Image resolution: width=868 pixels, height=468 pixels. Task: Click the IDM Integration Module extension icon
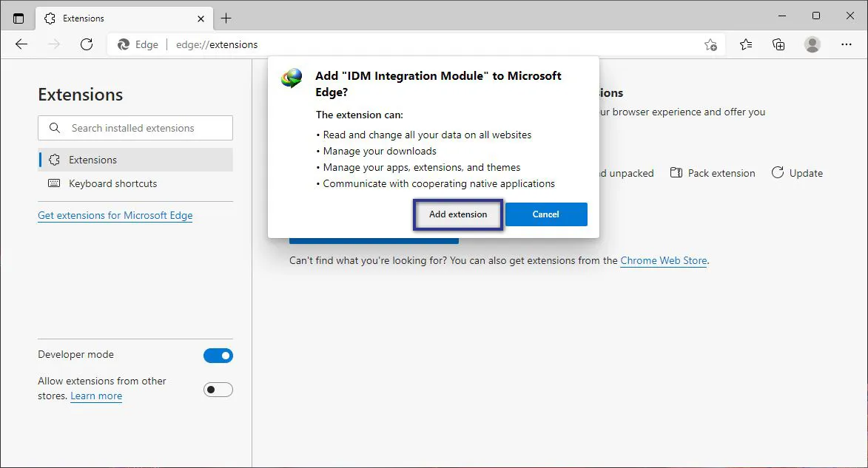292,76
